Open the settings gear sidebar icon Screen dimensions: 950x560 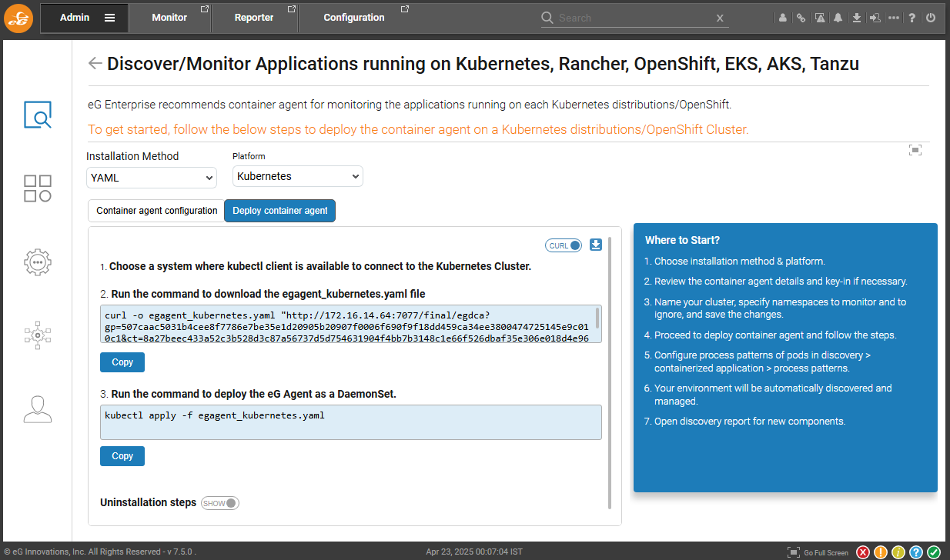(x=38, y=262)
